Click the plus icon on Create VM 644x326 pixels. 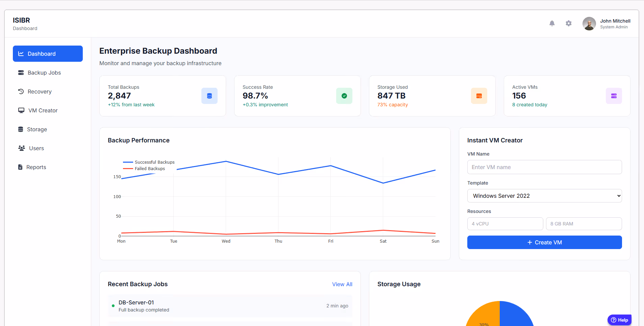pyautogui.click(x=529, y=242)
